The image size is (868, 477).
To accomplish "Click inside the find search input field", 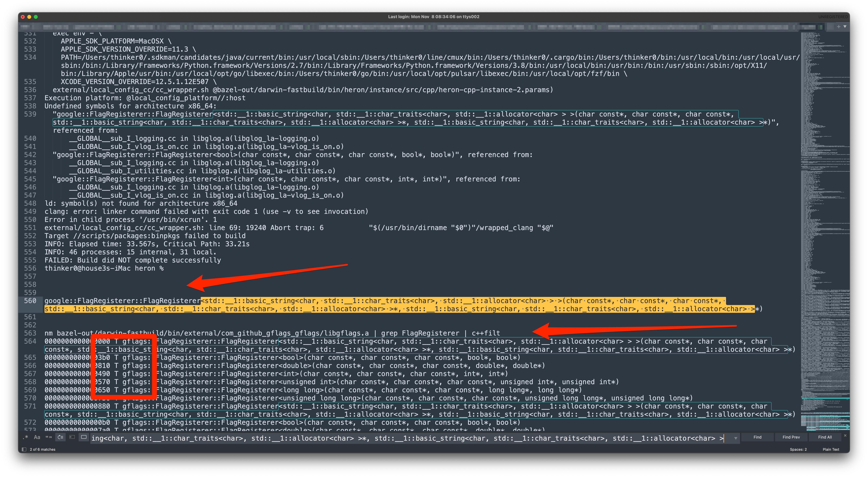I will [x=404, y=438].
